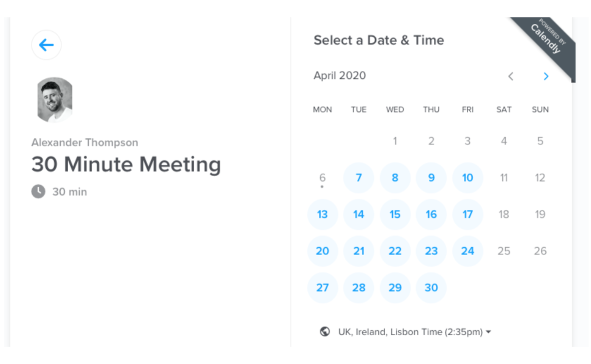Select April 7 on the calendar
The image size is (591, 364).
[x=359, y=178]
